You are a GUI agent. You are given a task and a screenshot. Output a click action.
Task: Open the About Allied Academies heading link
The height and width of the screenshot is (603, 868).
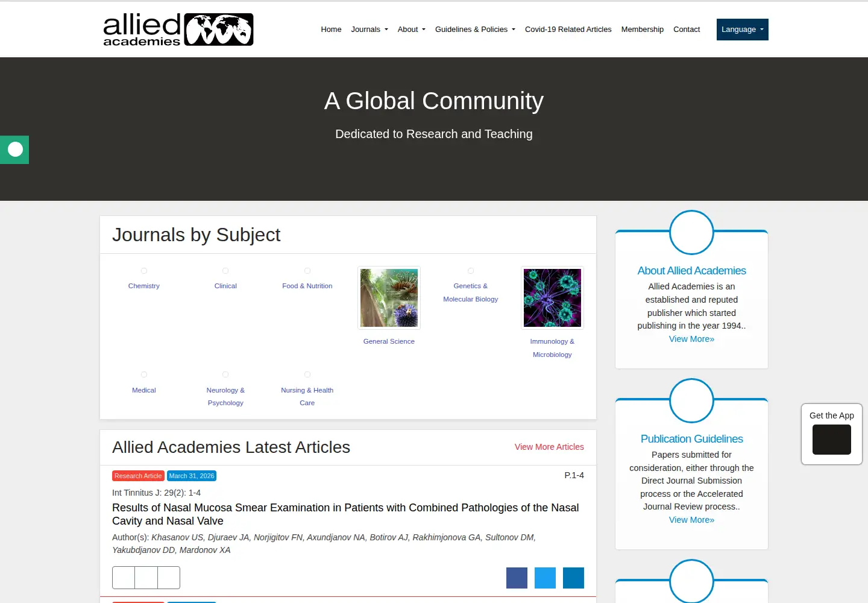691,271
